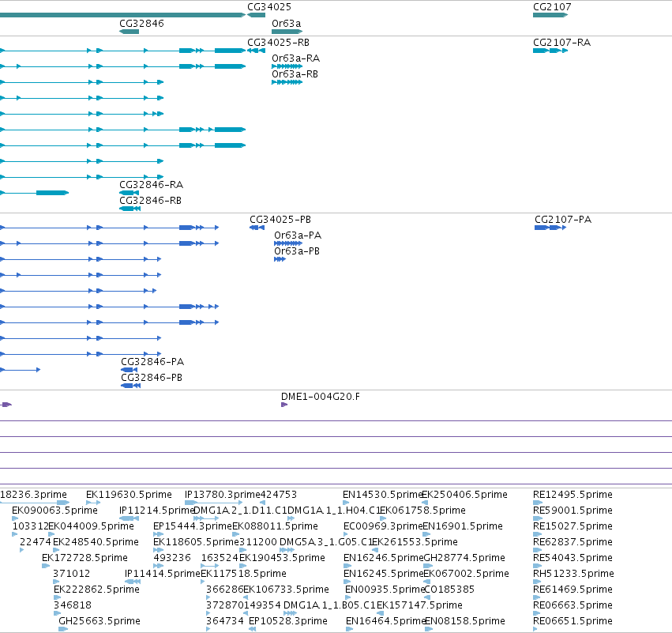Select the Or63a-PB protein label
The image size is (672, 633).
click(x=297, y=251)
